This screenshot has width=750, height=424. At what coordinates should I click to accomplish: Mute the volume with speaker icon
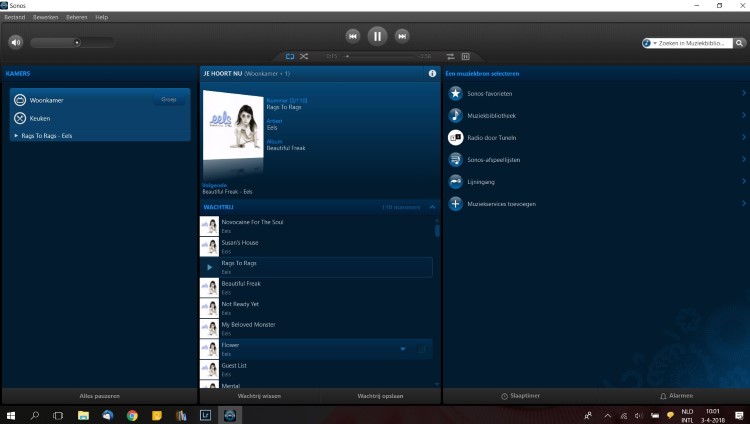click(x=15, y=42)
